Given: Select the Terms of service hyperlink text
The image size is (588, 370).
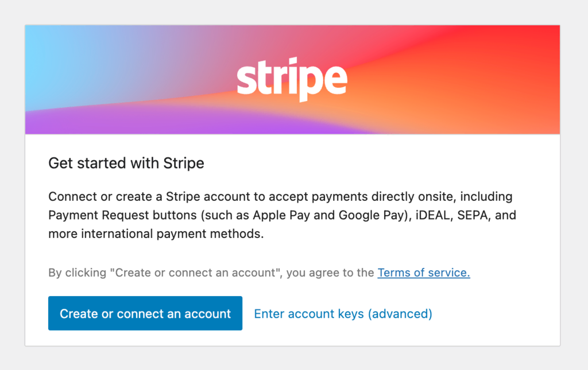Looking at the screenshot, I should pos(423,272).
